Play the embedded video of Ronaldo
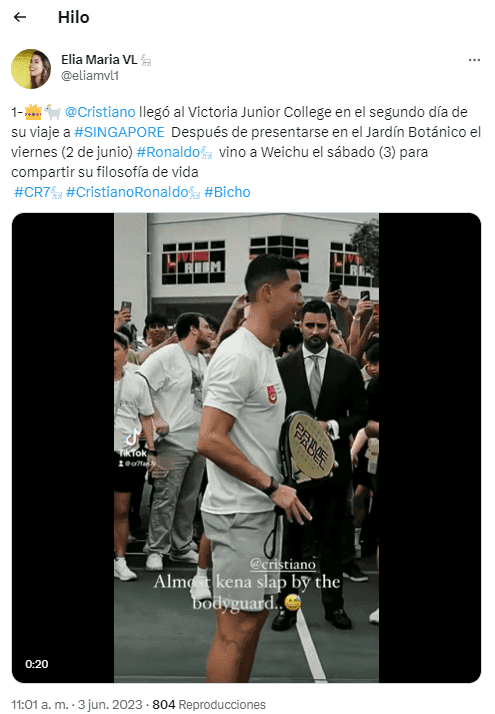The width and height of the screenshot is (495, 714). click(246, 448)
